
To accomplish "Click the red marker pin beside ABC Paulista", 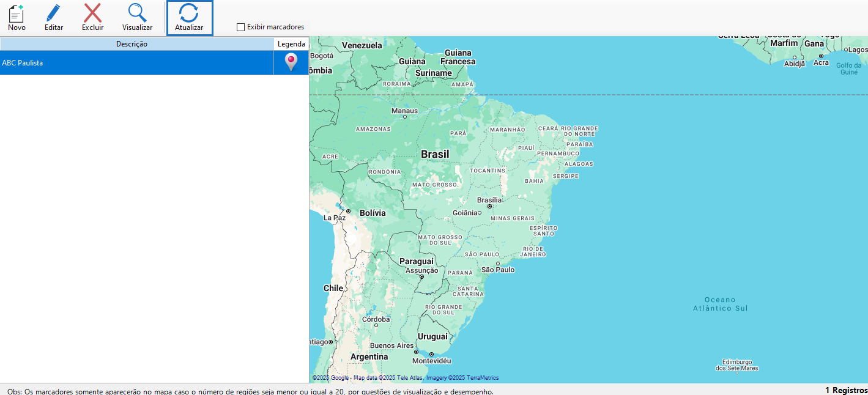I will point(291,62).
